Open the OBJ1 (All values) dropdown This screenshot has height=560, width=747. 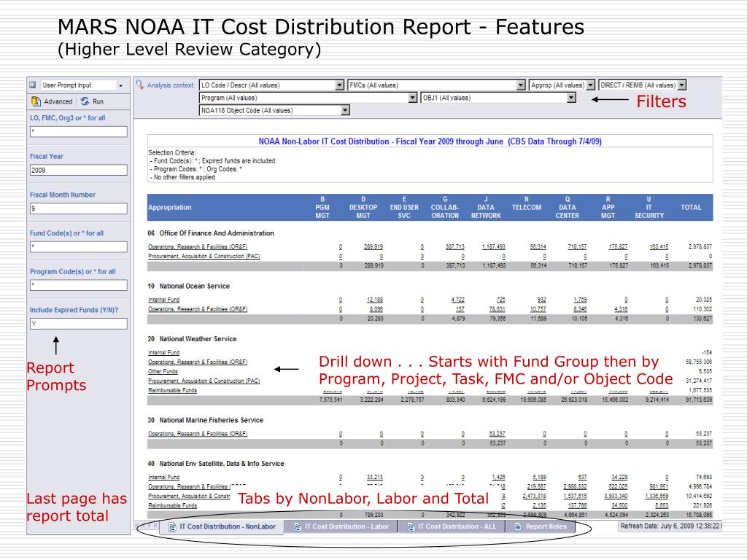click(x=571, y=98)
